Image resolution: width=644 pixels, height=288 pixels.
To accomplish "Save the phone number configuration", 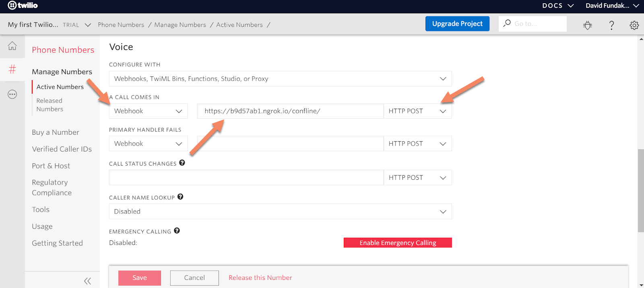I will pyautogui.click(x=140, y=278).
